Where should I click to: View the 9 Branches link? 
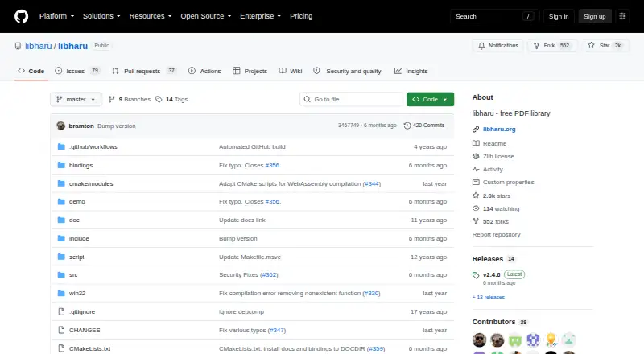click(130, 100)
